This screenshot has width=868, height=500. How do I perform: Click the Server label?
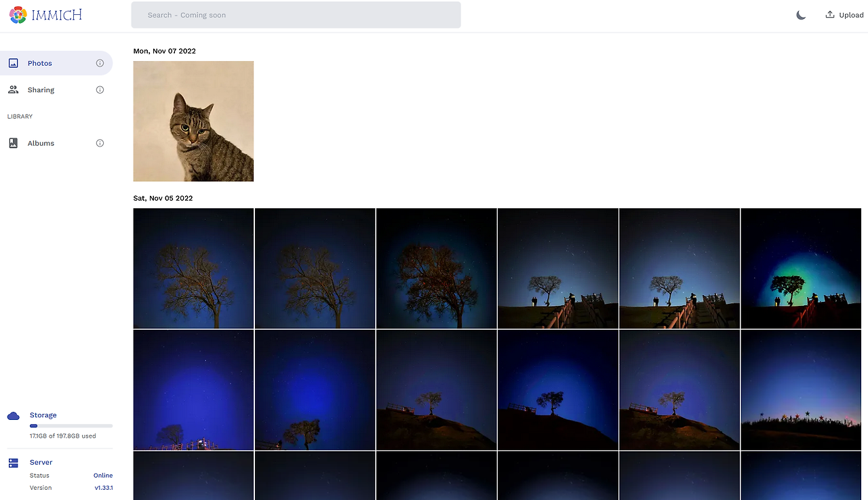pyautogui.click(x=41, y=463)
